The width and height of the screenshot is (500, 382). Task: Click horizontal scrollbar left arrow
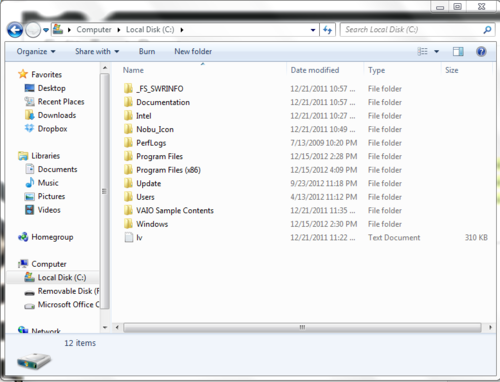[x=117, y=327]
